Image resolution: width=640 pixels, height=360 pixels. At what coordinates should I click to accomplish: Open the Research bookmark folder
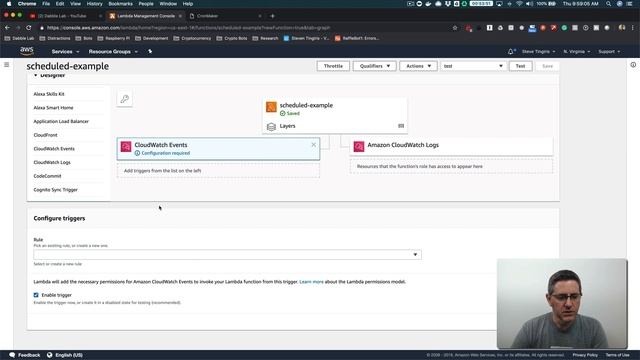[265, 38]
